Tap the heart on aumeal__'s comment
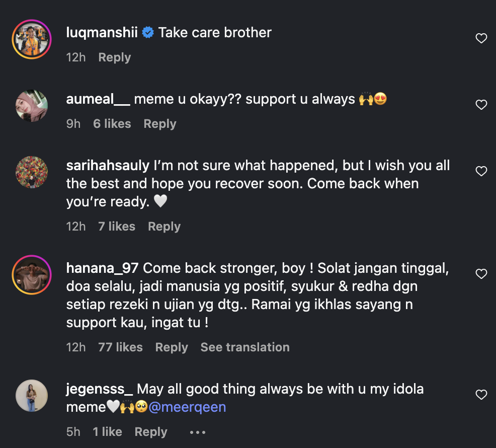Viewport: 496px width, 448px height. 481,105
